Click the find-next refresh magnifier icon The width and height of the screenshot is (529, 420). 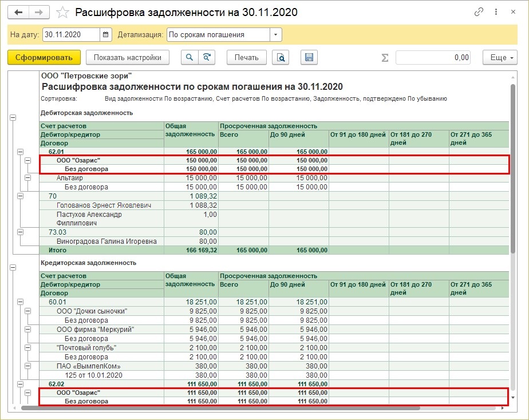tap(207, 58)
